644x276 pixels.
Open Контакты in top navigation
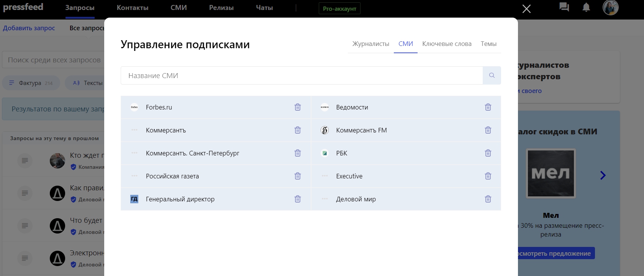[133, 8]
